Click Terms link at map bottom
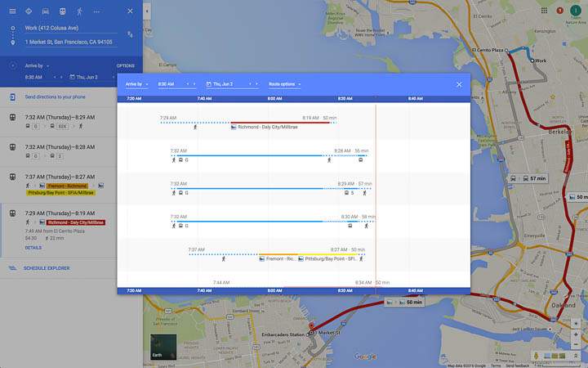The height and width of the screenshot is (368, 588). pos(496,366)
